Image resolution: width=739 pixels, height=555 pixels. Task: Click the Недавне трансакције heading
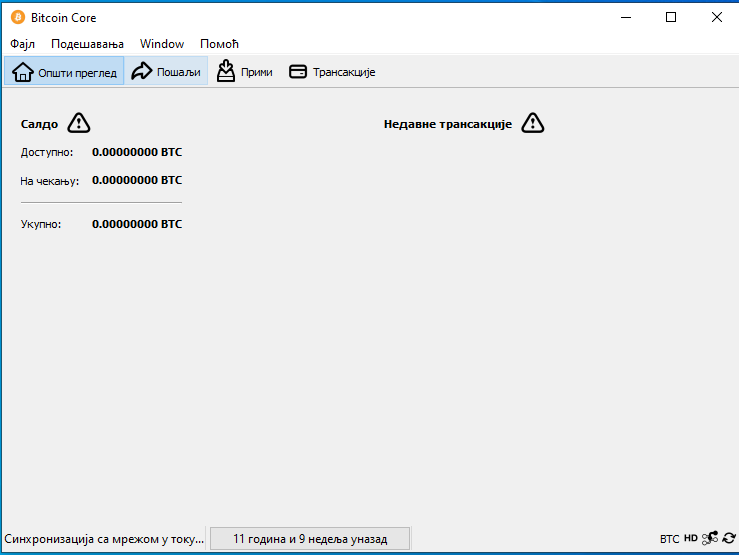[448, 124]
